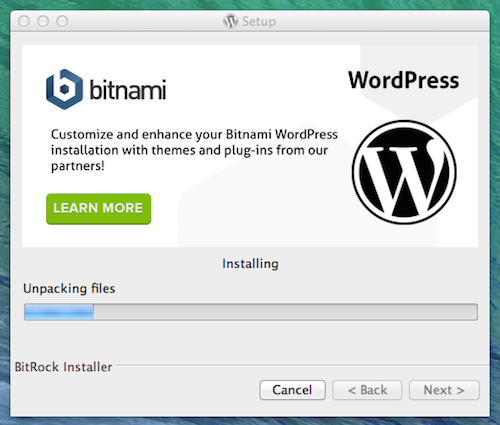Minimize the Setup window with middle circle button

pyautogui.click(x=43, y=21)
